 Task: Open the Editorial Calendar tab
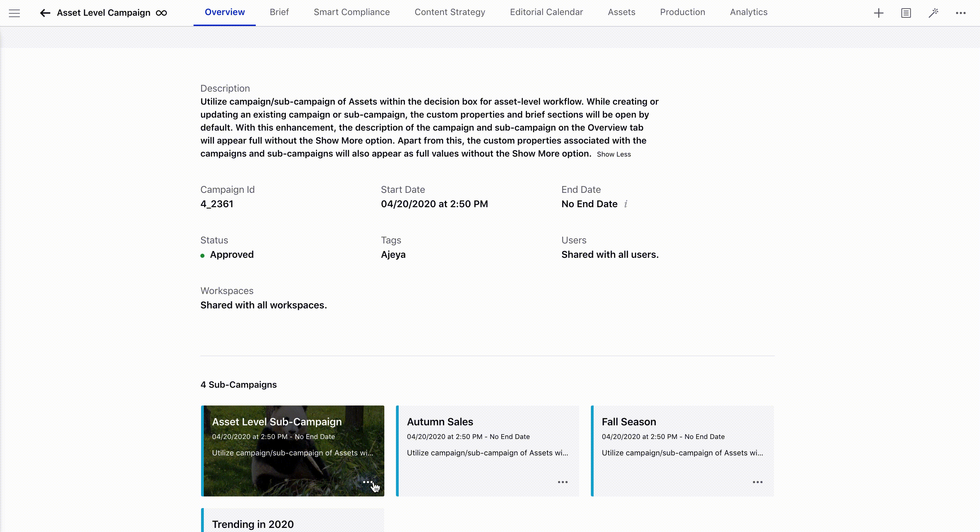pyautogui.click(x=546, y=12)
